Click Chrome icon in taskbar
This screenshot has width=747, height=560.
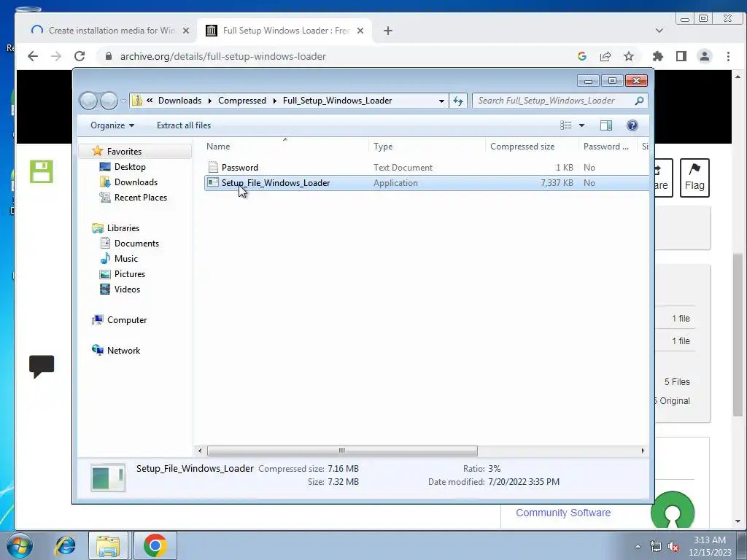coord(155,545)
